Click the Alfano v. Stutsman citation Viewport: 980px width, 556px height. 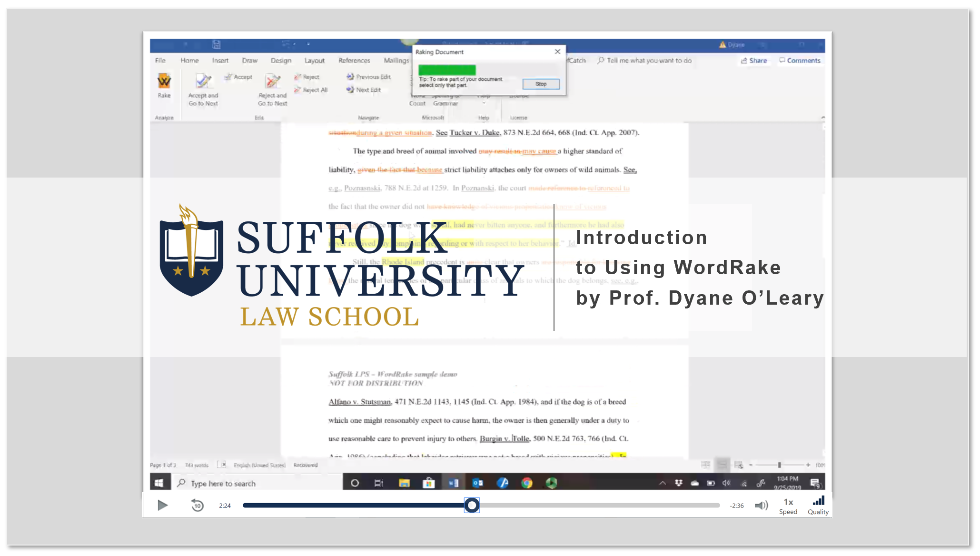(359, 402)
